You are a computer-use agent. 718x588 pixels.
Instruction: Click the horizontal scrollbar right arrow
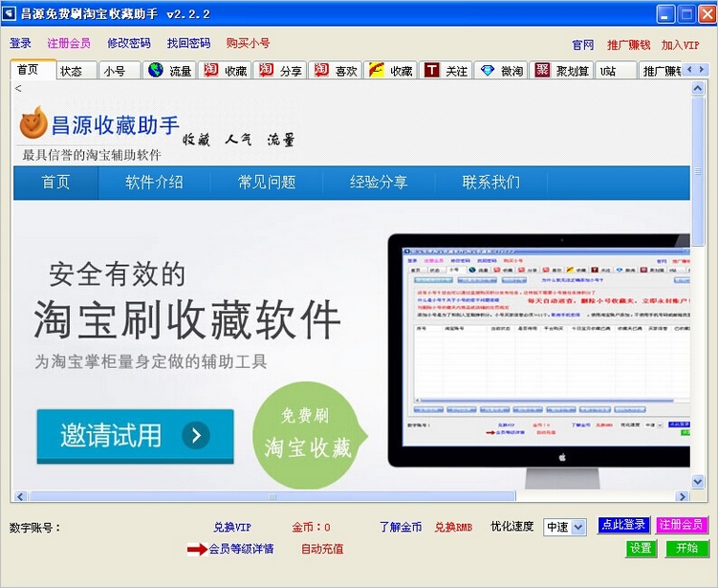coord(683,496)
